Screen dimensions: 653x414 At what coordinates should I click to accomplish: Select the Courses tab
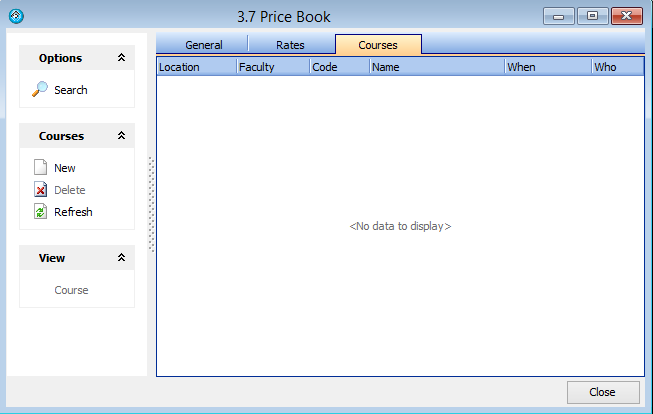click(378, 45)
